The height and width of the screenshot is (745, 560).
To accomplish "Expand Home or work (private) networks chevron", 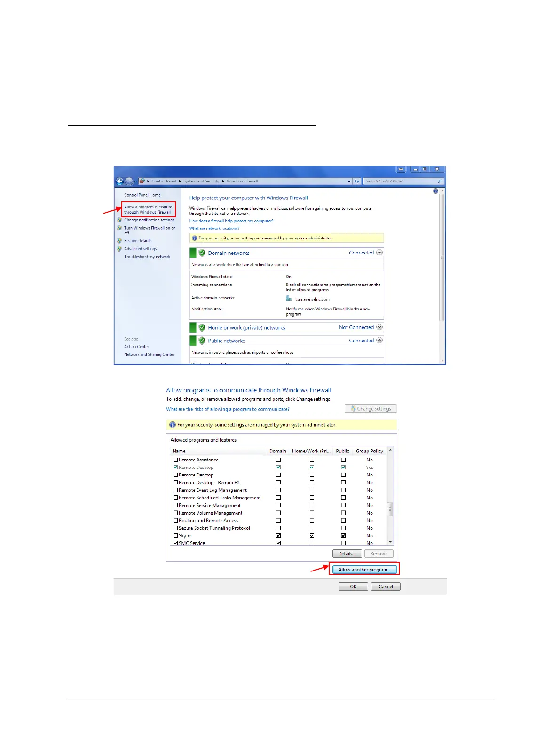I will pos(379,327).
